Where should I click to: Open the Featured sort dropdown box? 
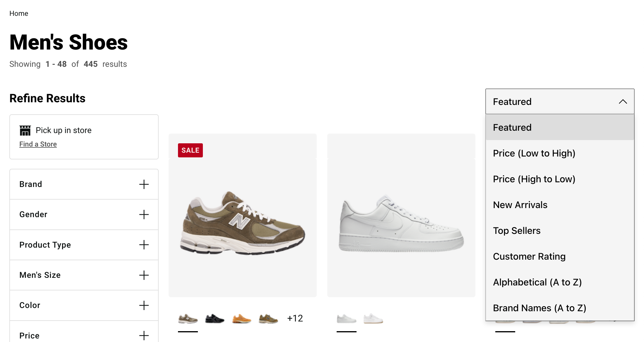pos(560,101)
